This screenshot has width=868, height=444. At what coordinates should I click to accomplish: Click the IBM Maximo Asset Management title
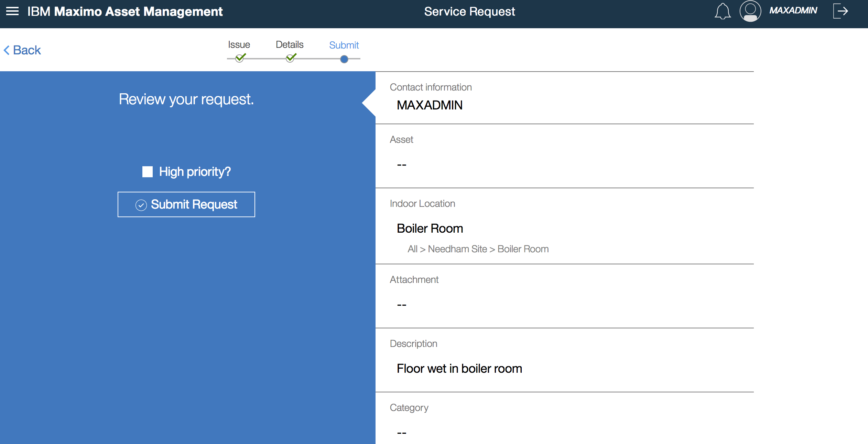tap(125, 11)
